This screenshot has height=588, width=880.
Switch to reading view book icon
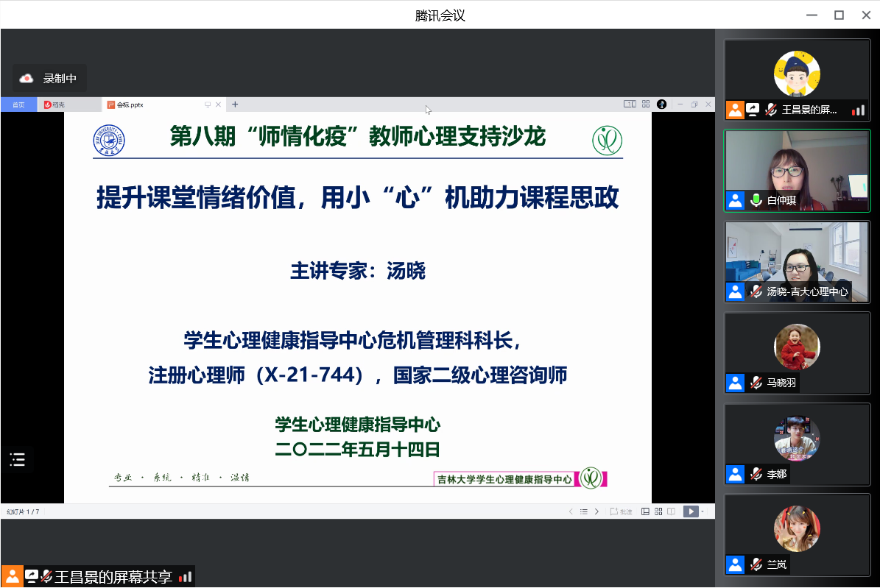coord(672,511)
